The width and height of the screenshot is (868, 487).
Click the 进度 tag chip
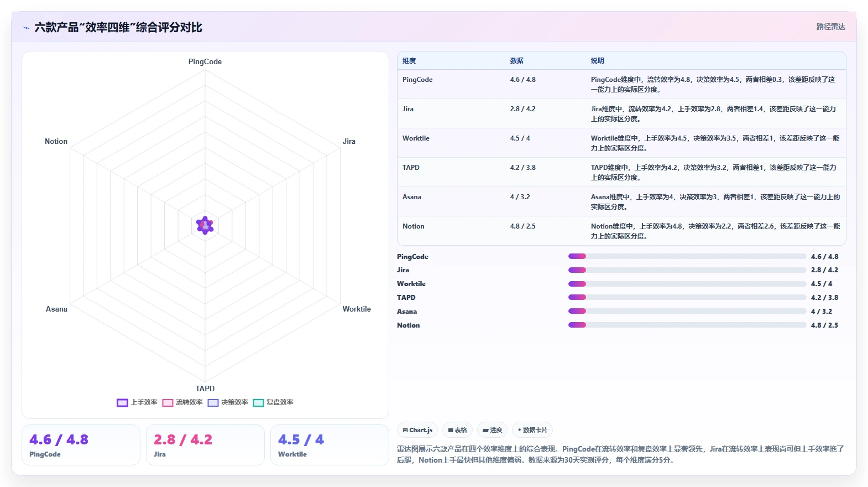pyautogui.click(x=493, y=430)
